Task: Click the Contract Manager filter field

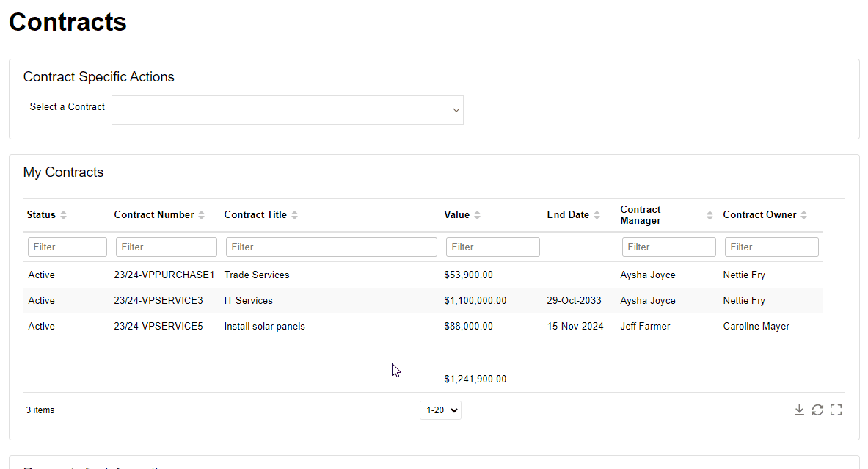Action: click(x=669, y=247)
